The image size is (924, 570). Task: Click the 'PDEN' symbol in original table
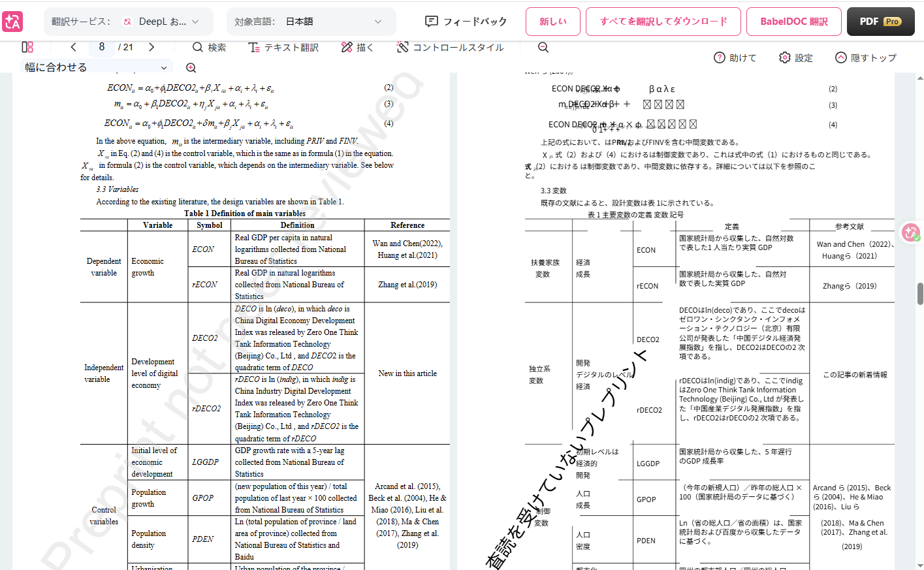(202, 539)
